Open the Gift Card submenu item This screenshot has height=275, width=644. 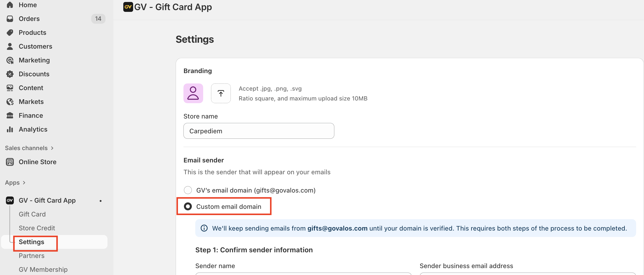(x=32, y=214)
